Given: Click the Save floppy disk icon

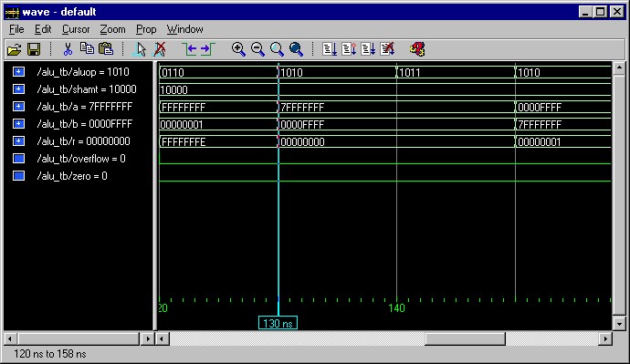Looking at the screenshot, I should [x=34, y=49].
